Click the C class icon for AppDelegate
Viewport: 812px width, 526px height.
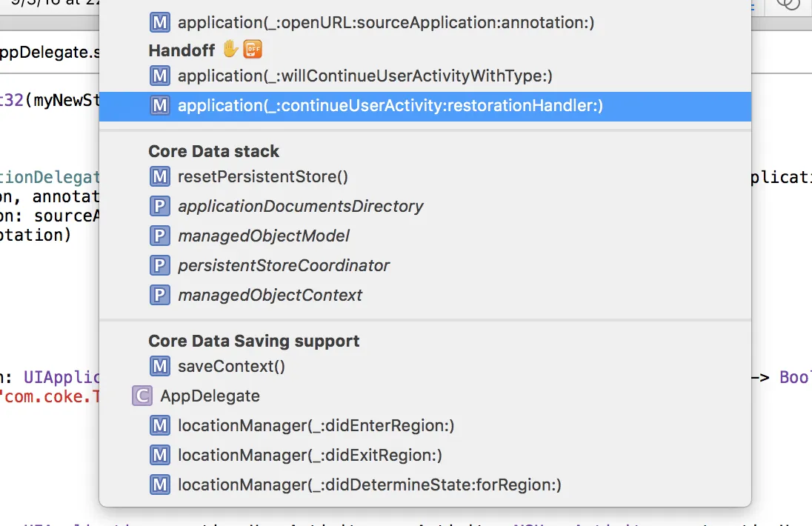tap(142, 396)
